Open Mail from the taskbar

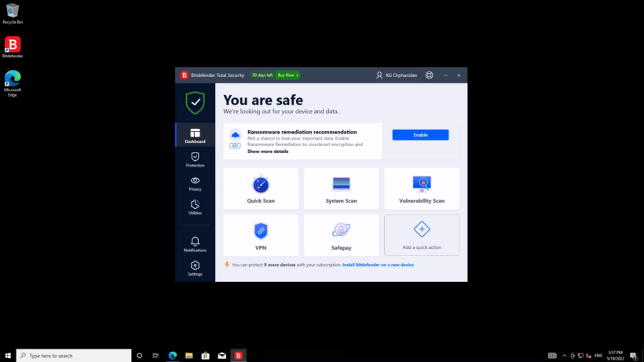point(221,356)
